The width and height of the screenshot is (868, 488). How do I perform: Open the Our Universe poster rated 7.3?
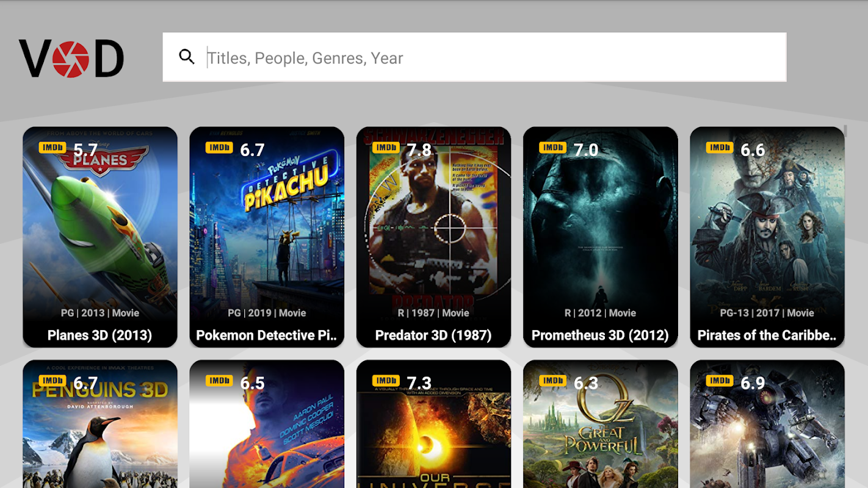point(433,424)
